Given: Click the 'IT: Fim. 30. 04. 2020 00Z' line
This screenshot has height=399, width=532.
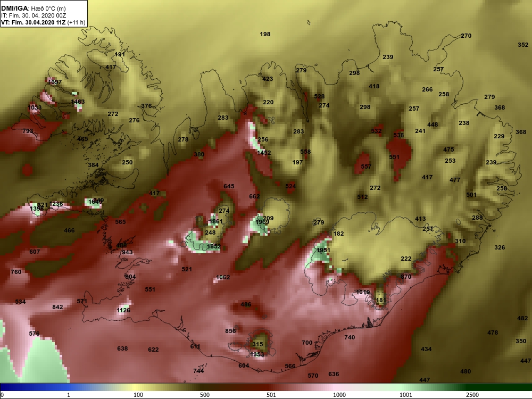Looking at the screenshot, I should click(34, 15).
